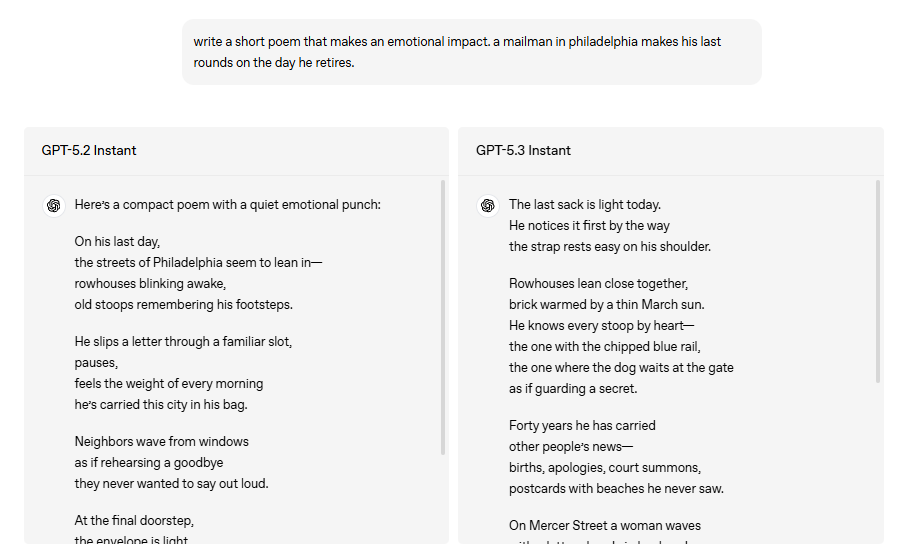Click the line "Neighbors wave from windows"
This screenshot has width=903, height=555.
[161, 441]
